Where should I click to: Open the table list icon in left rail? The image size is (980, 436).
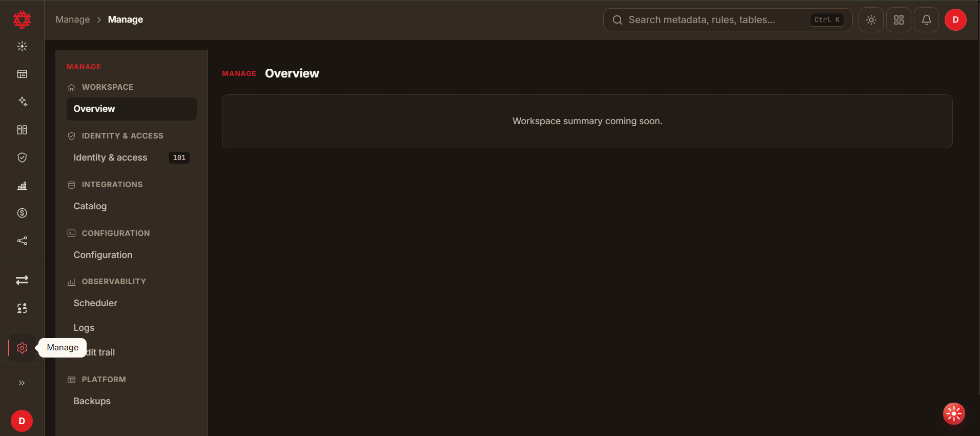[x=22, y=74]
